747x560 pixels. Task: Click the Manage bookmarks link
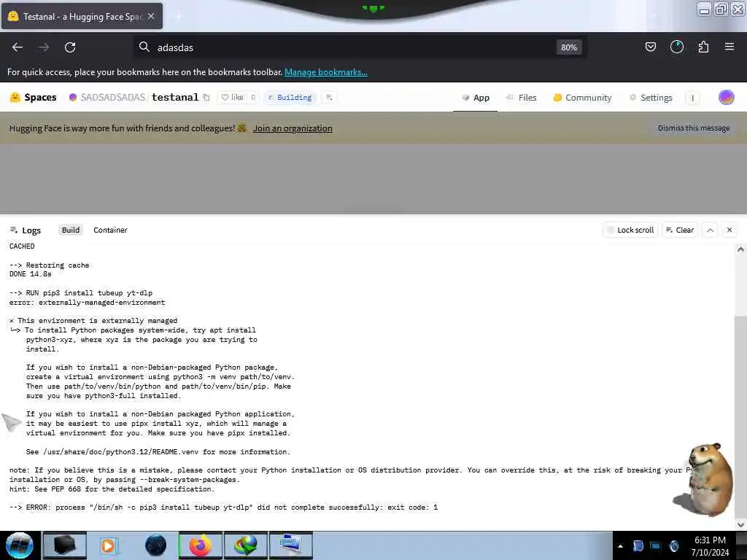pyautogui.click(x=326, y=72)
